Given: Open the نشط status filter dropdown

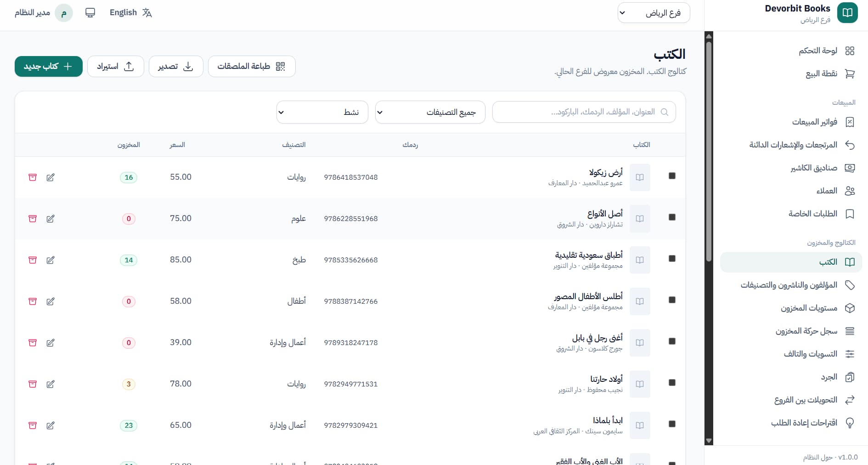Looking at the screenshot, I should click(x=322, y=112).
